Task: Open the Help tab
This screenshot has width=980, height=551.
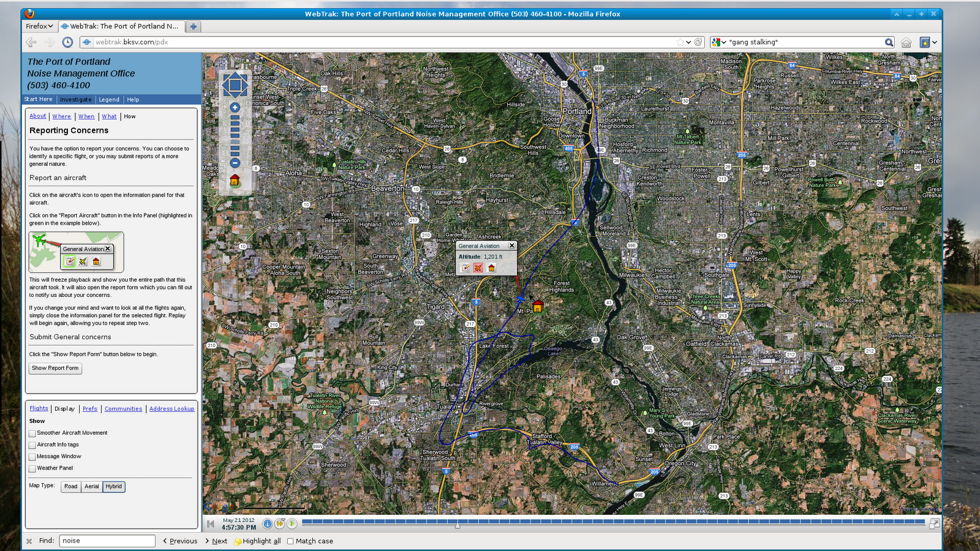Action: (x=133, y=99)
